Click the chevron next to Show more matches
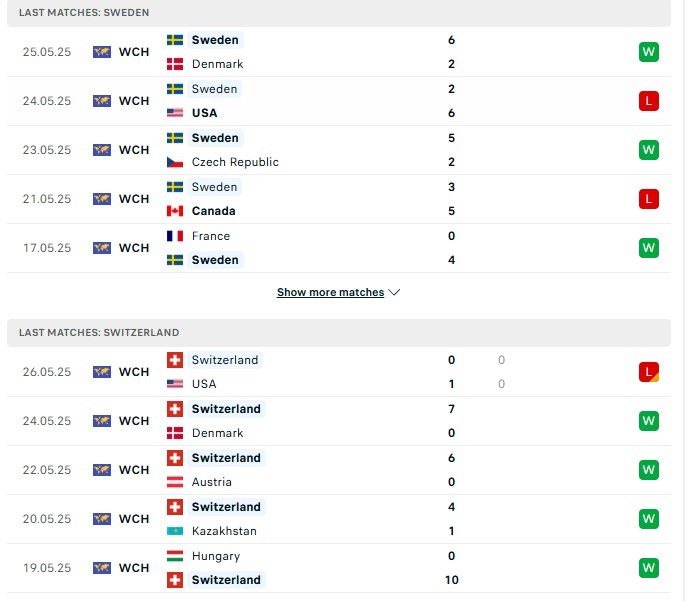The image size is (685, 601). tap(394, 293)
